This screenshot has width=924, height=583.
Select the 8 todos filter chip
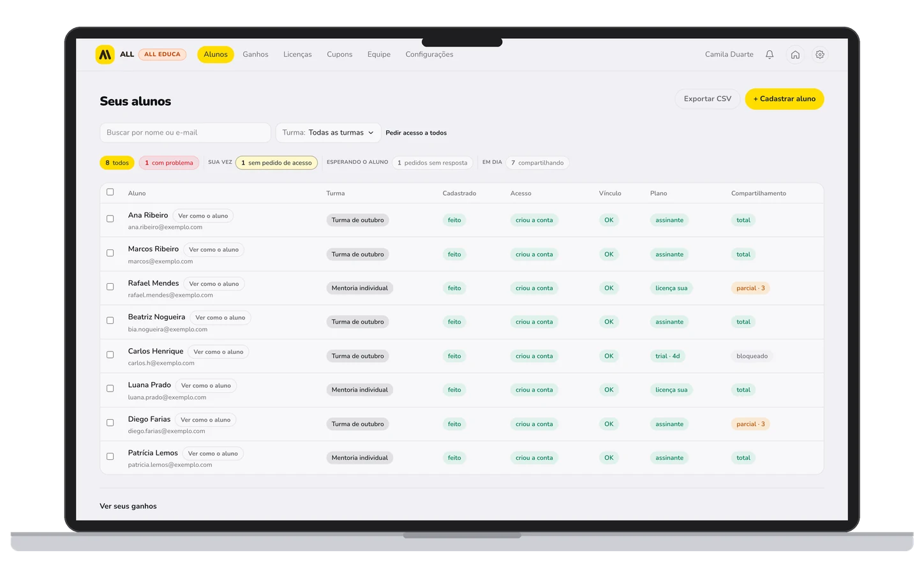coord(117,163)
